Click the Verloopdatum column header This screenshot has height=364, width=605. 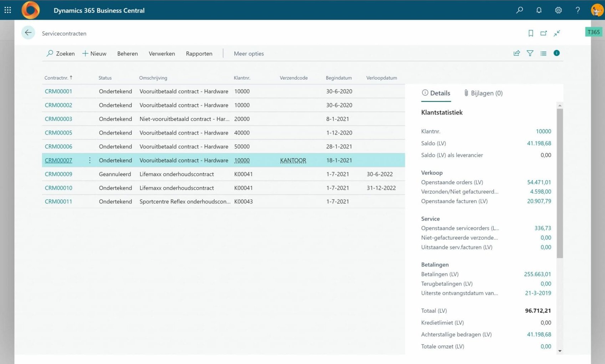pos(381,78)
